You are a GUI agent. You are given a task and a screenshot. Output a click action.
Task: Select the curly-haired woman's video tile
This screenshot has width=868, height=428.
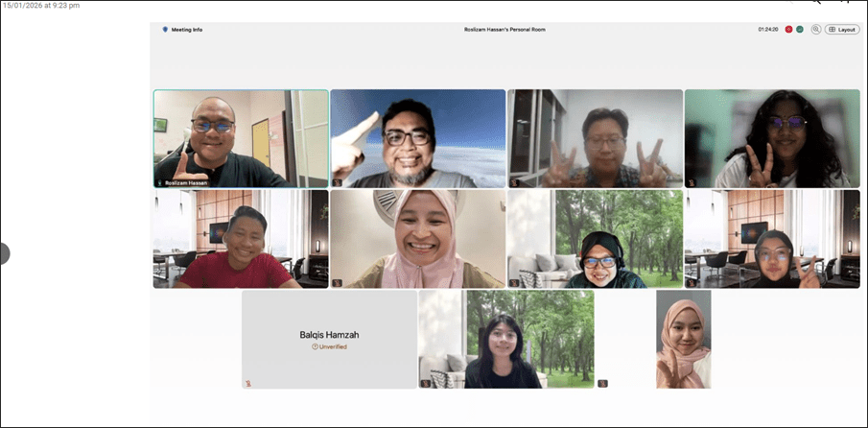click(772, 137)
